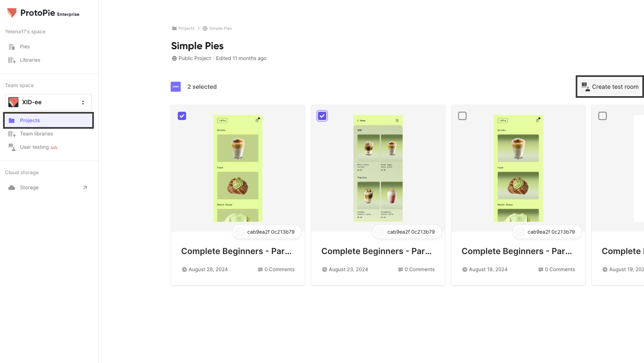
Task: Uncheck the second pie card checkbox
Action: click(322, 116)
